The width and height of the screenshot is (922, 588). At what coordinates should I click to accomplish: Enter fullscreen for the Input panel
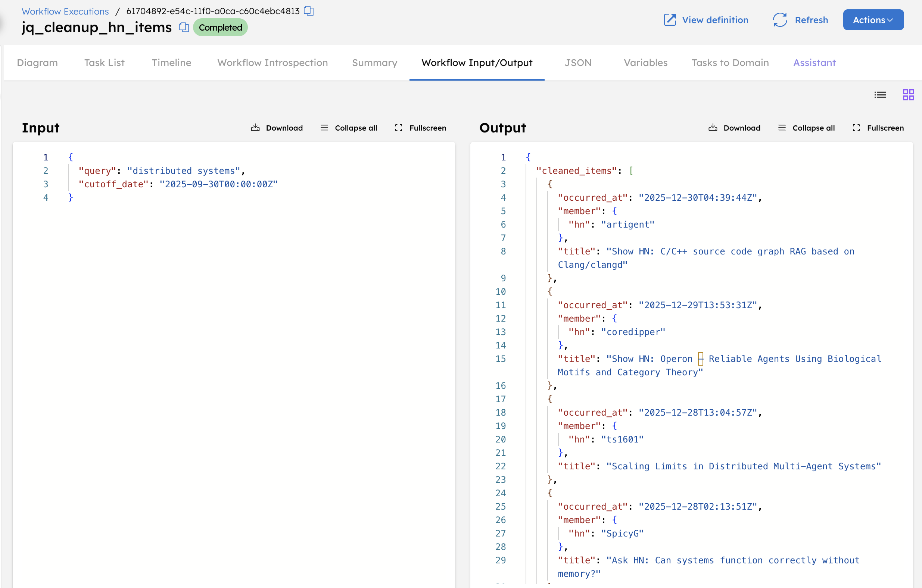420,128
